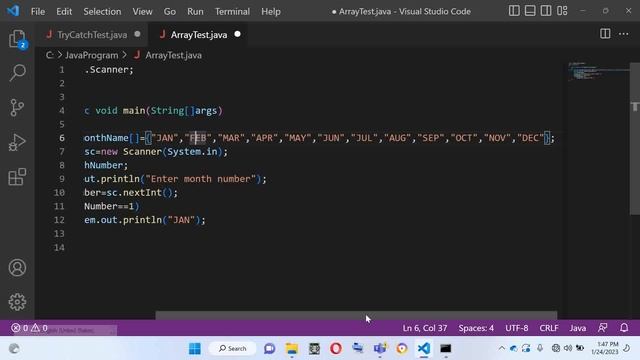640x360 pixels.
Task: Open the Run menu
Action: point(195,11)
